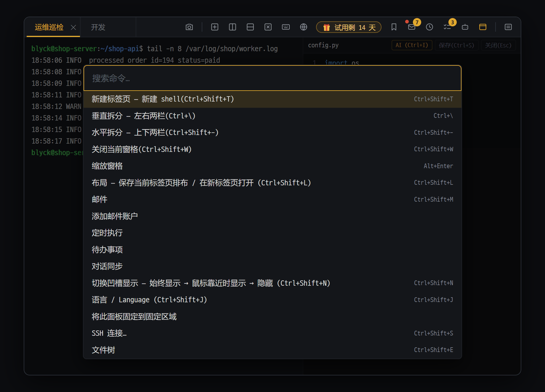Click the bookmark icon
This screenshot has width=545, height=392.
pos(394,27)
